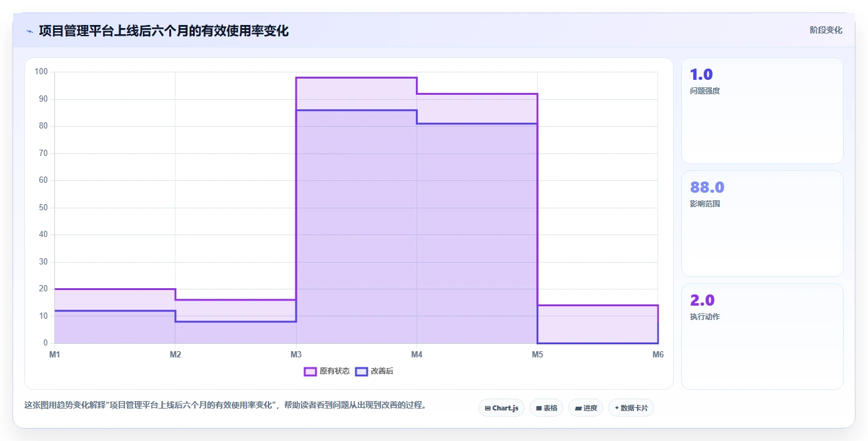Click the M4 x-axis label
This screenshot has width=868, height=441.
417,354
